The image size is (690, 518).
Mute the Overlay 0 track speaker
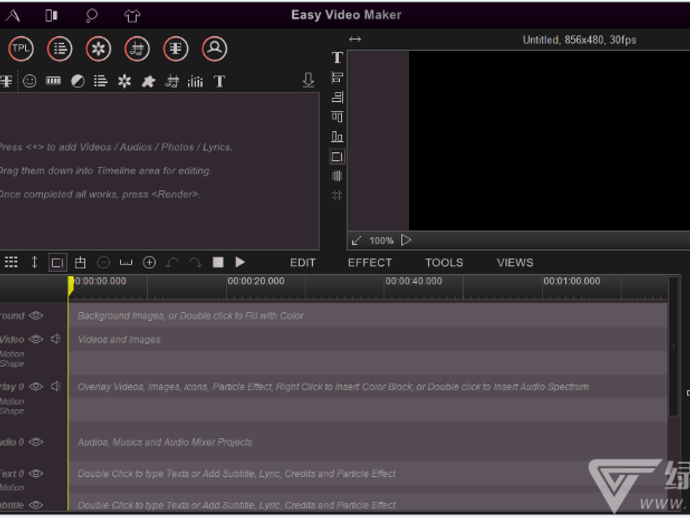coord(56,386)
